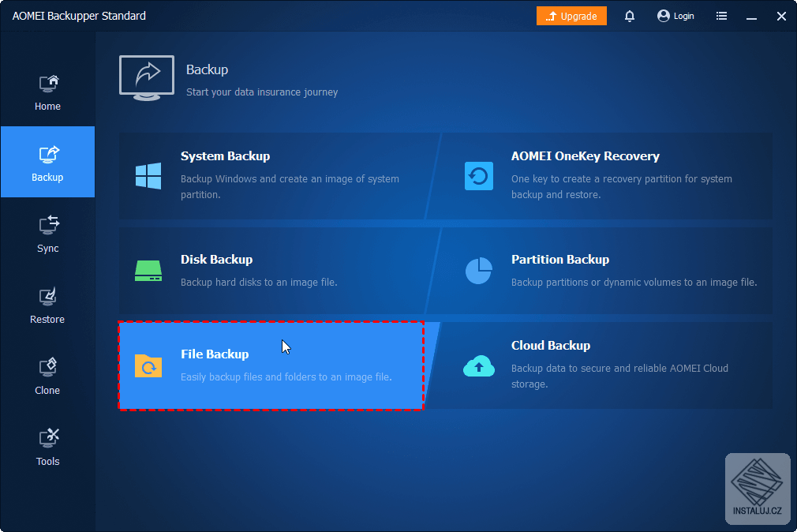
Task: Click the AOMEI OneKey Recovery icon
Action: point(479,176)
